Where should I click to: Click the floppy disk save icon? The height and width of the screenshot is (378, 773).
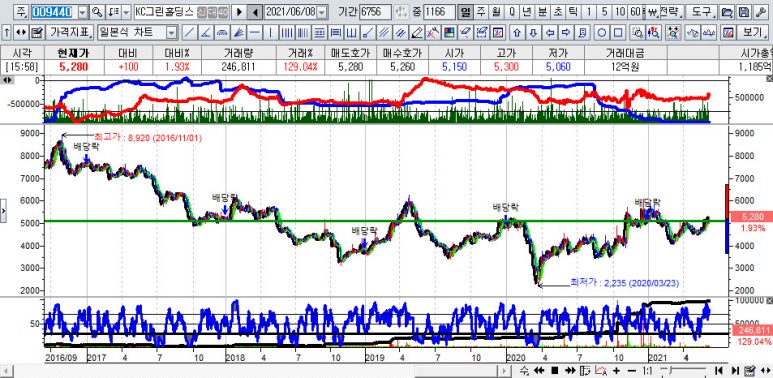pos(745,11)
